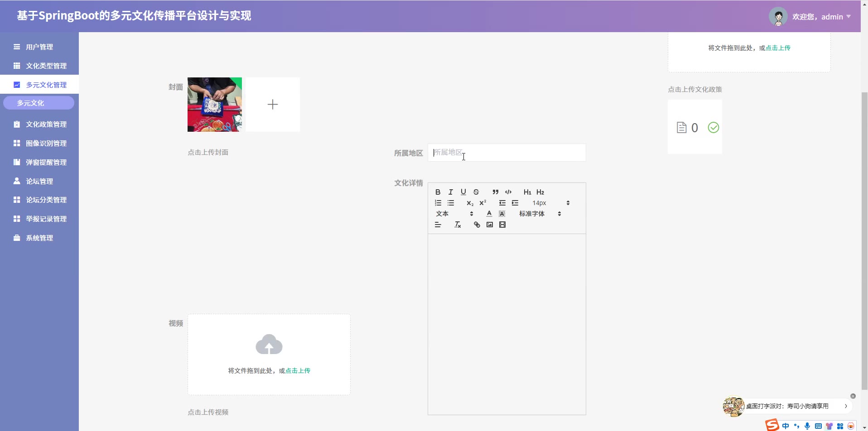
Task: Open the admin user dropdown menu
Action: click(821, 17)
